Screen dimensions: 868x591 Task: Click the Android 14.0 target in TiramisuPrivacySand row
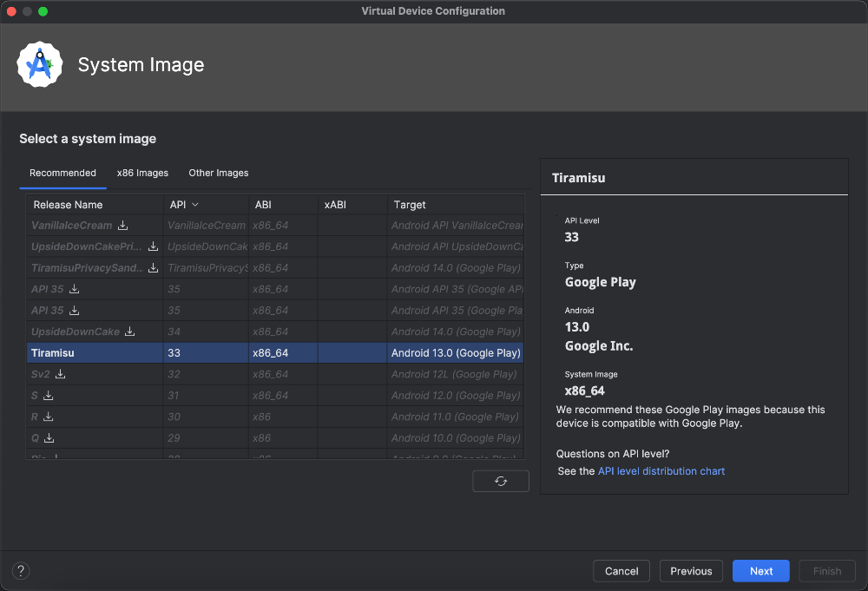coord(456,268)
